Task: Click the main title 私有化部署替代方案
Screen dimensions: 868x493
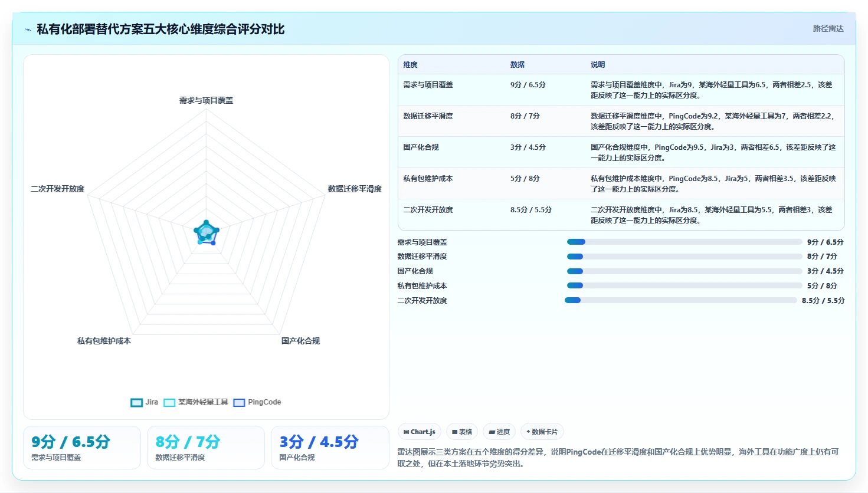Action: pos(161,29)
